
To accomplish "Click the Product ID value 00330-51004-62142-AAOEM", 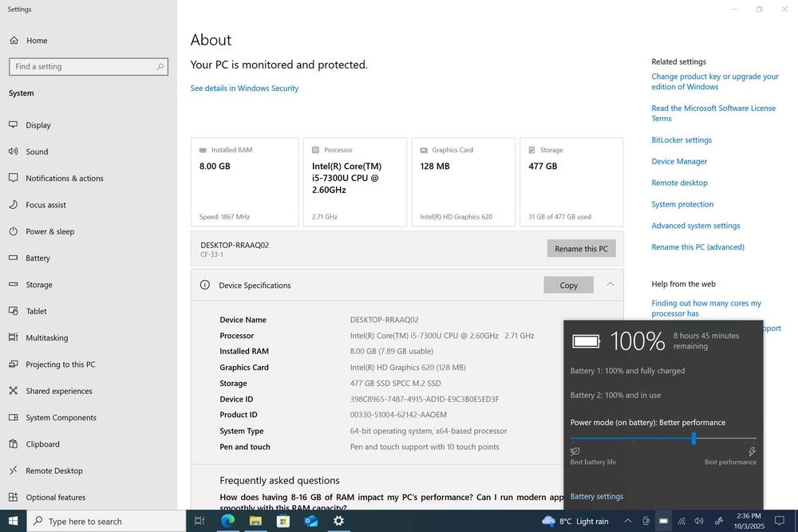I will pos(398,415).
